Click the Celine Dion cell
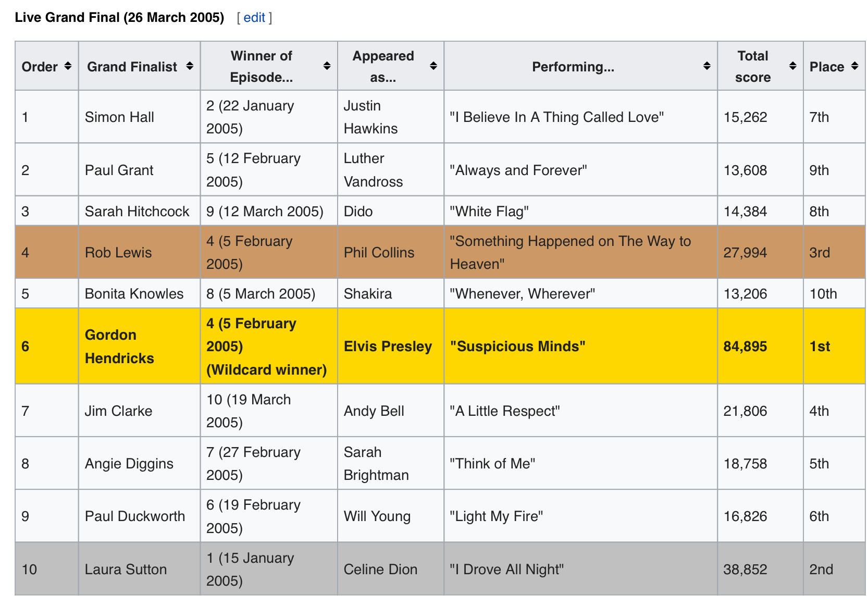 coord(391,569)
